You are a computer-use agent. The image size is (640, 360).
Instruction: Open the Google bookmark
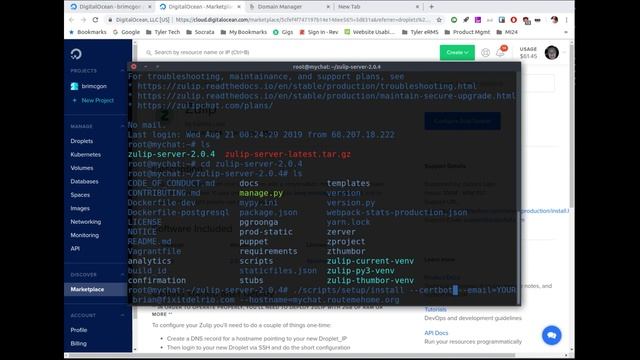[126, 32]
